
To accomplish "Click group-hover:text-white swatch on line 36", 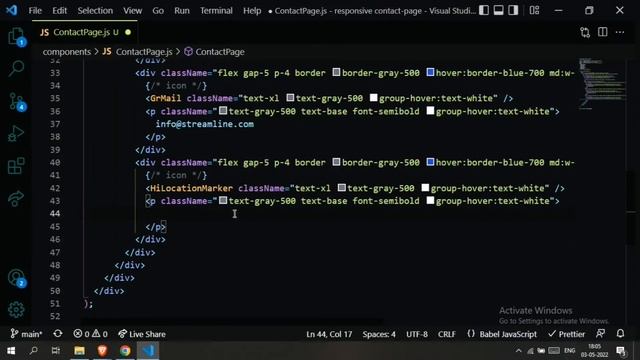I will (430, 111).
